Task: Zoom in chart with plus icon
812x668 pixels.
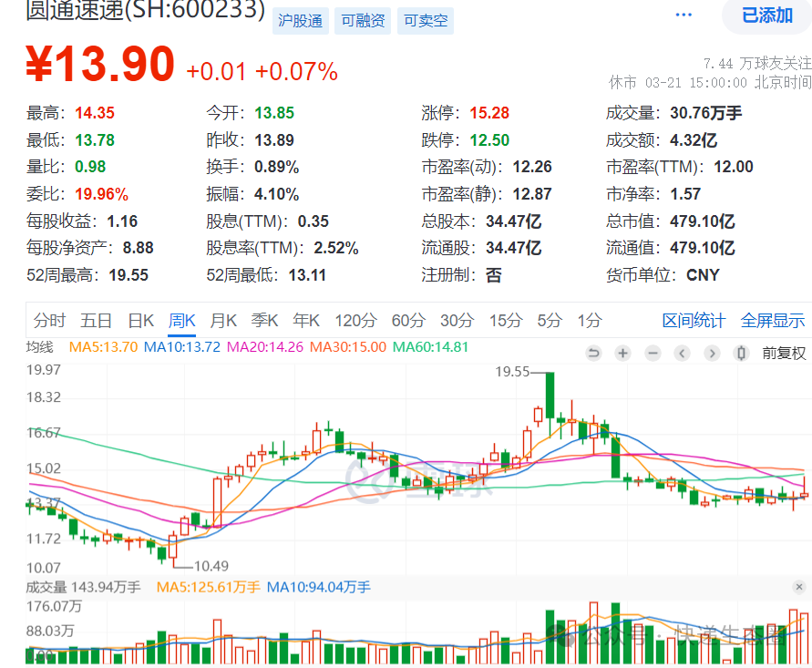Action: point(623,354)
